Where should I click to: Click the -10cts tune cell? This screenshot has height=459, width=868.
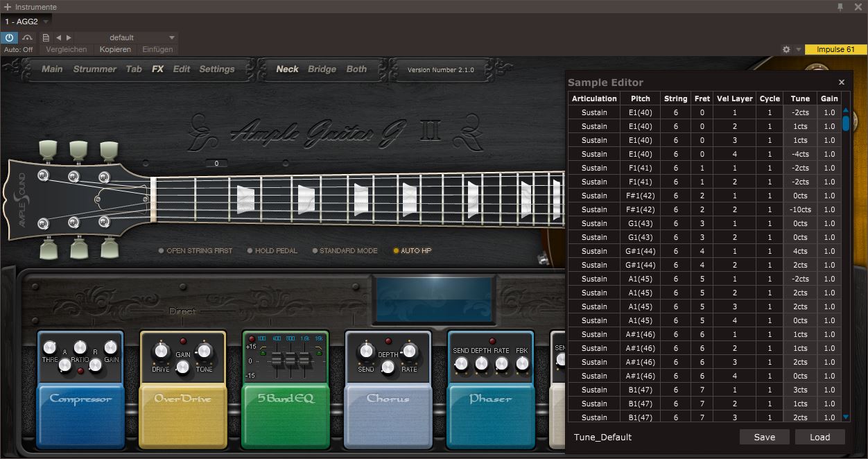point(800,209)
